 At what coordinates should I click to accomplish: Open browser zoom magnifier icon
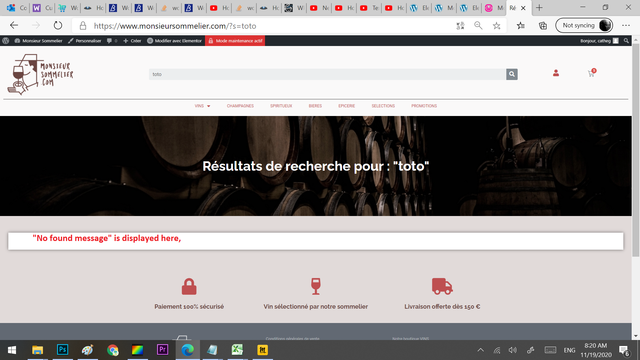478,26
